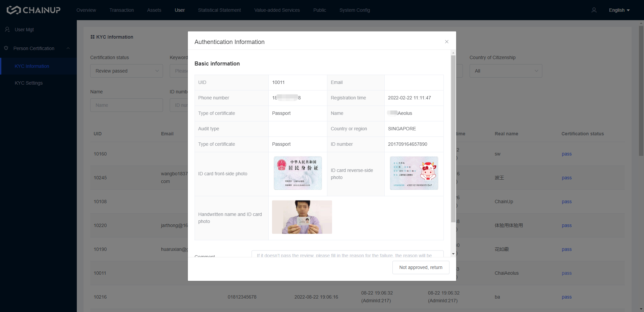
Task: Open the Certification status dropdown
Action: [x=126, y=71]
